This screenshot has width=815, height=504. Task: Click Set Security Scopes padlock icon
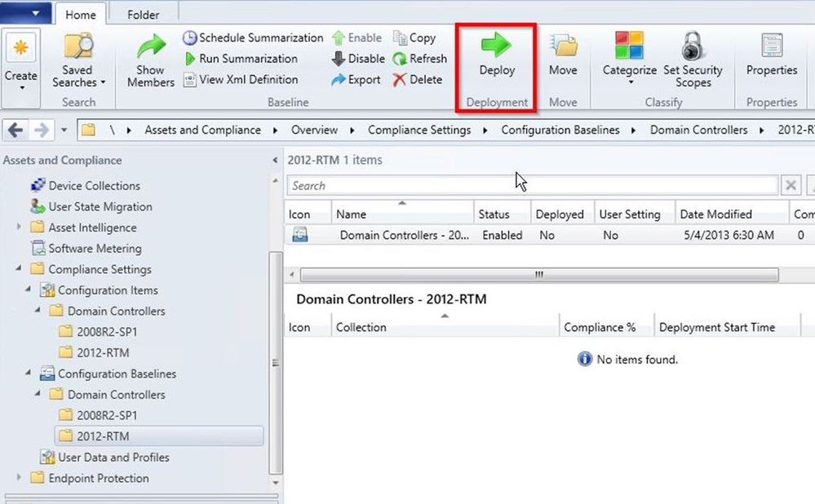[693, 45]
